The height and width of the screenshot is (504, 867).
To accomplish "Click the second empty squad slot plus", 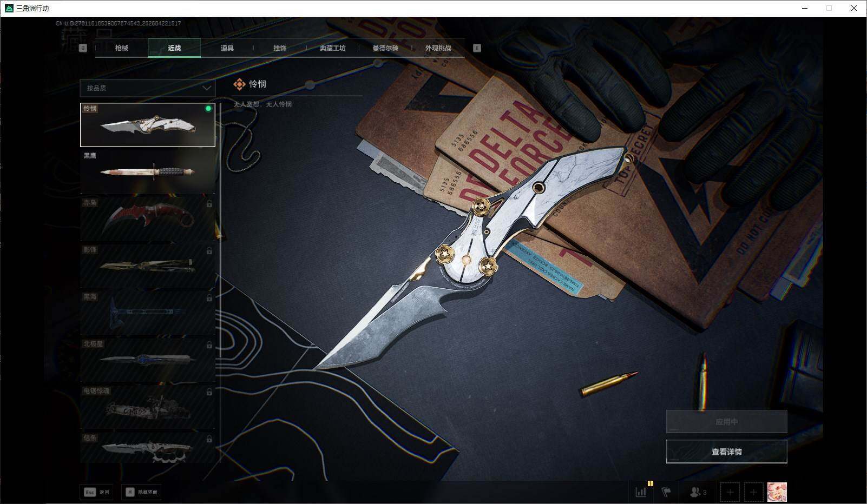I will pos(753,492).
